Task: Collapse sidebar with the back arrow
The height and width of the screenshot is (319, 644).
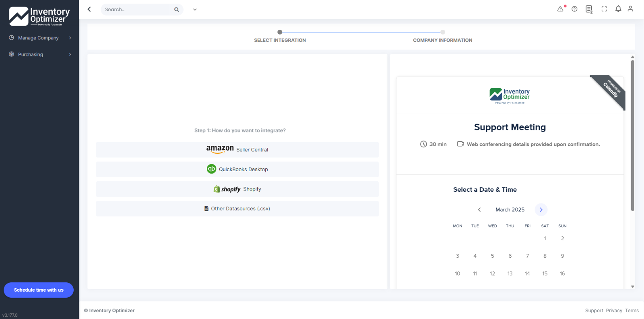Action: point(89,9)
